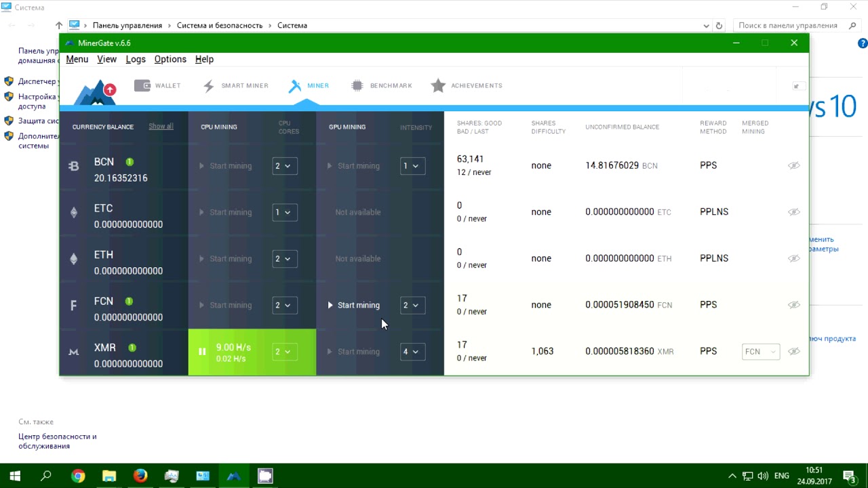Open the Benchmark tab
Viewport: 868px width, 488px height.
pos(381,85)
